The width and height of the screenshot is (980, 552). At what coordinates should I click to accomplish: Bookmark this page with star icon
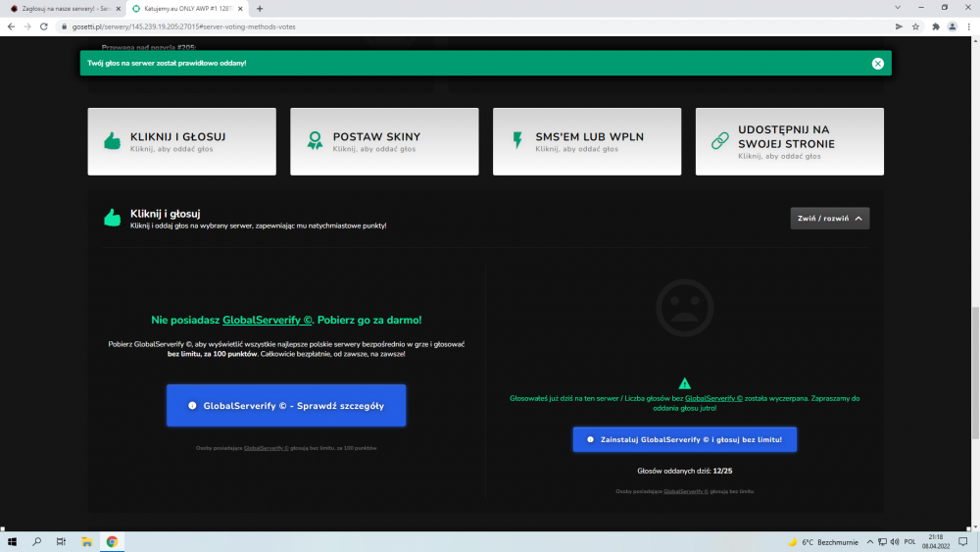click(915, 26)
